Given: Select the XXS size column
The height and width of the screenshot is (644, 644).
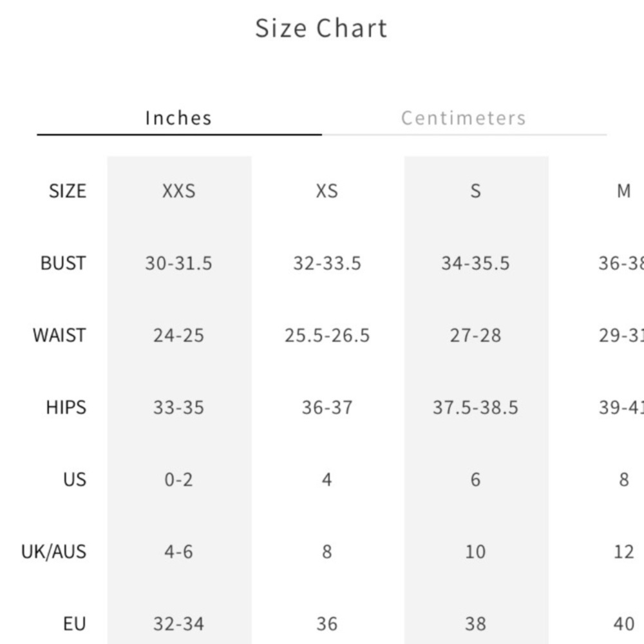Looking at the screenshot, I should click(179, 191).
